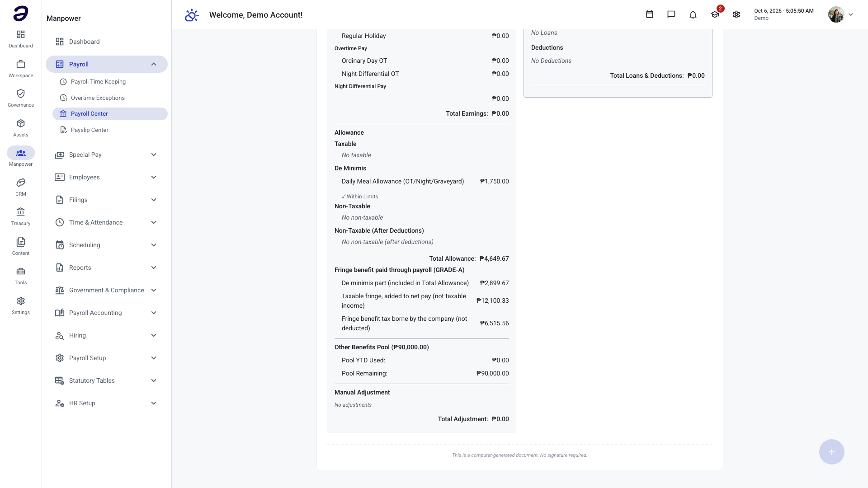This screenshot has height=488, width=868.
Task: Expand Government & Compliance section
Action: pos(107,290)
